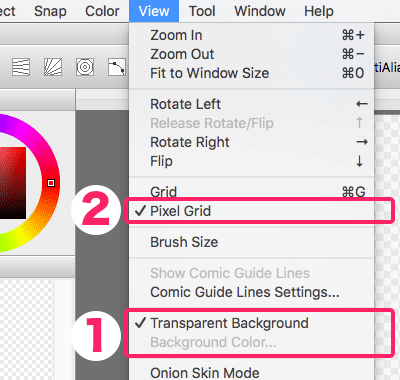Select the radial lines snap icon

coord(53,67)
